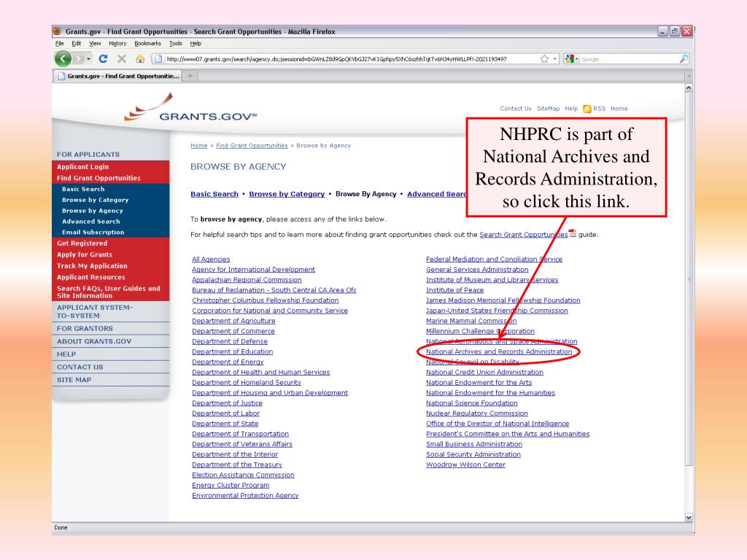747x560 pixels.
Task: Open Small Business Administration link
Action: coord(474,444)
